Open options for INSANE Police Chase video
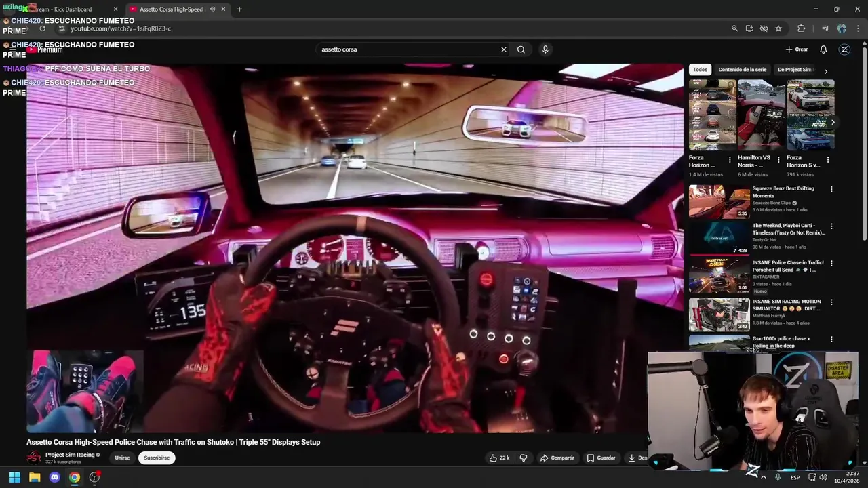Image resolution: width=868 pixels, height=488 pixels. [831, 264]
